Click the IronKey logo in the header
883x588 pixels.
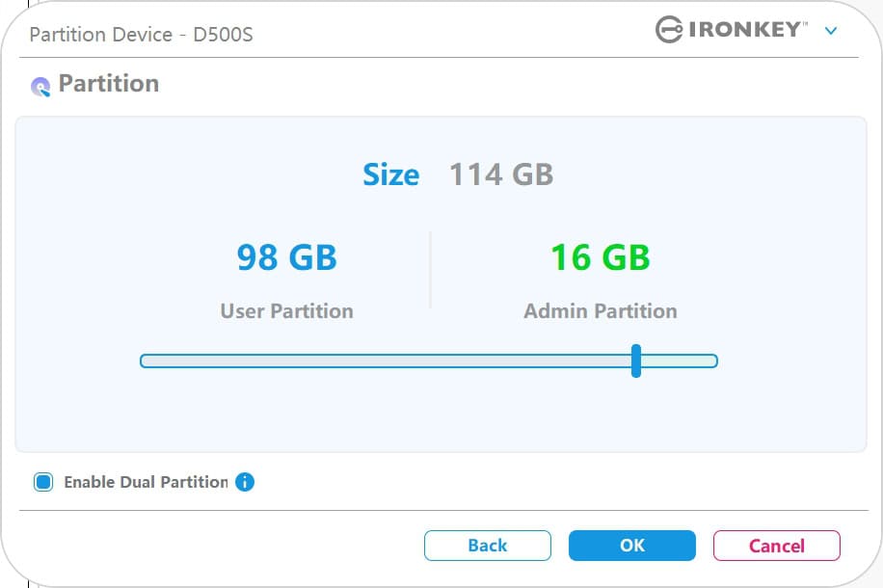pos(732,30)
